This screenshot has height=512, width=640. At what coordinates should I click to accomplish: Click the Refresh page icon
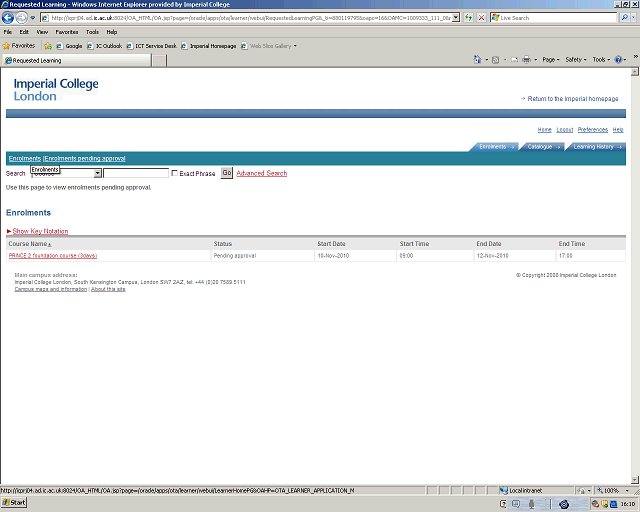[469, 18]
